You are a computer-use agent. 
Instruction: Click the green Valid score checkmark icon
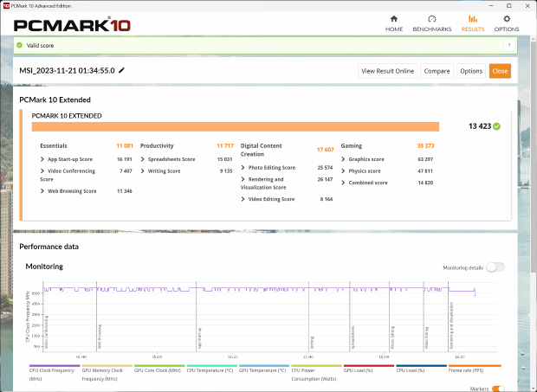(x=20, y=45)
